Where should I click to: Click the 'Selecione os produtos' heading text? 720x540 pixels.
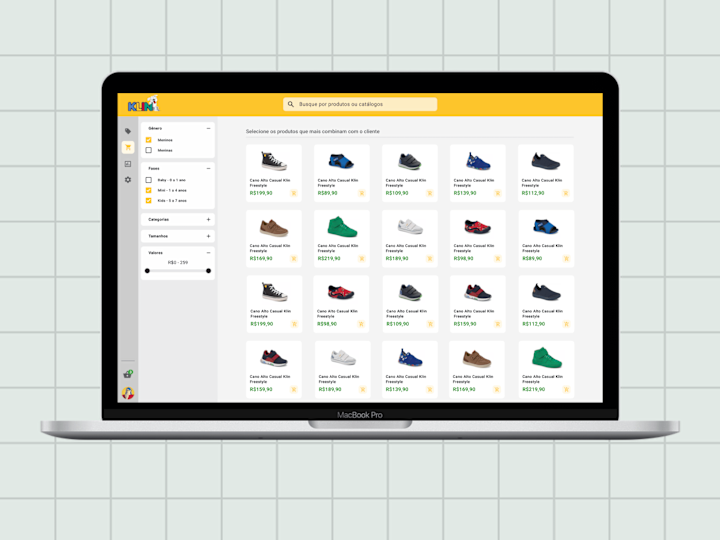[313, 131]
